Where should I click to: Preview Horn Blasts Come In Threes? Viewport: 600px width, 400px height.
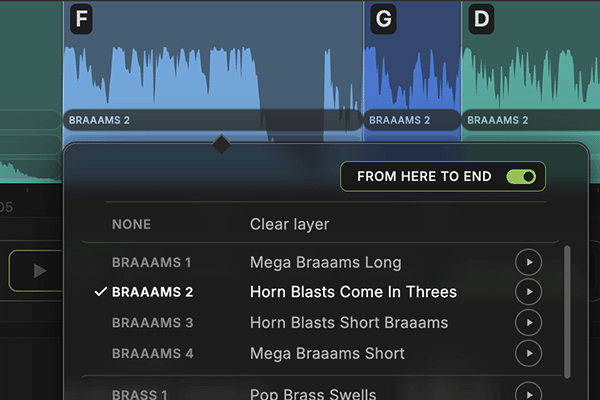(x=528, y=292)
